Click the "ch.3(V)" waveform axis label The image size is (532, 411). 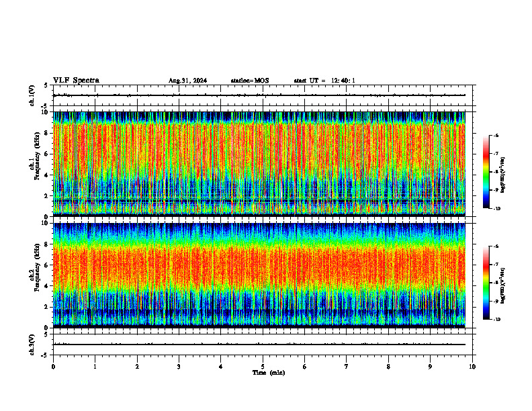(x=32, y=345)
